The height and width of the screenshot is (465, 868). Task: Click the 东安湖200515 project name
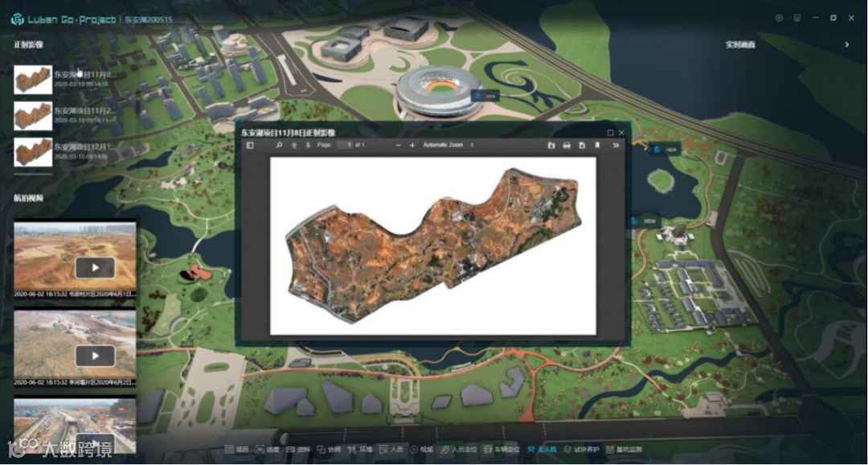(x=149, y=19)
